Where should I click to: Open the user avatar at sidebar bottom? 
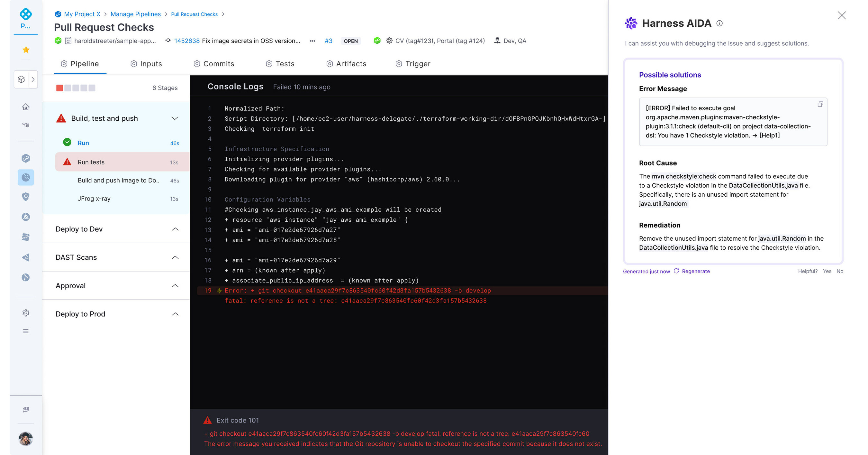26,439
